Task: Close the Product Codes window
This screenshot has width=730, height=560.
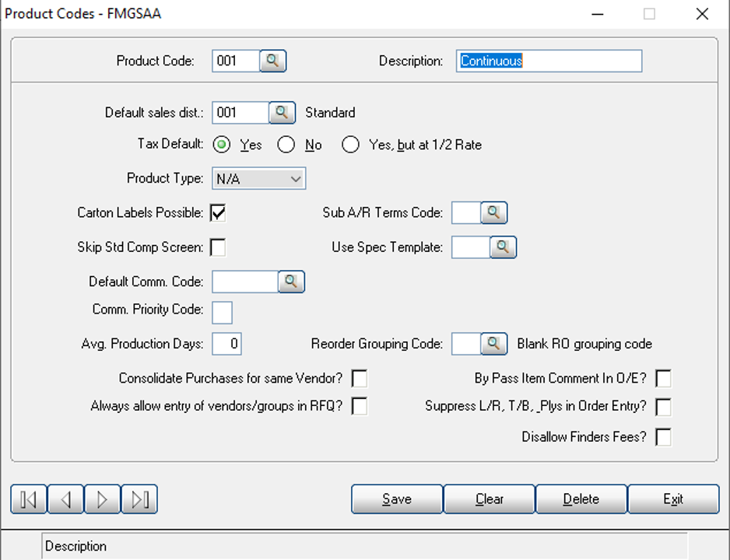Action: click(702, 14)
